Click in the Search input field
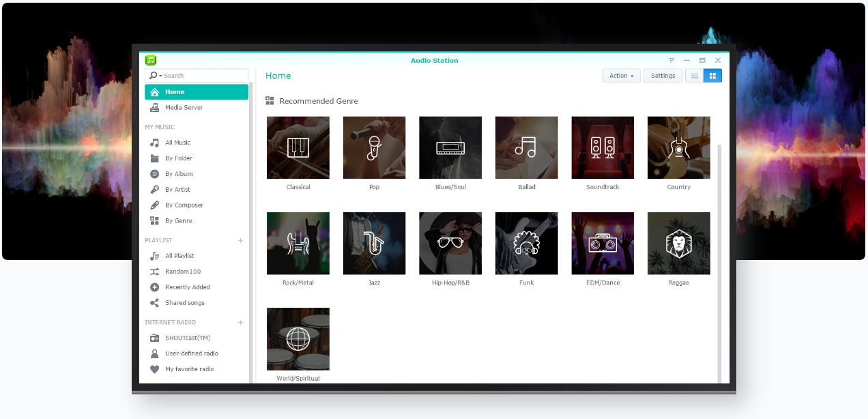 (x=197, y=76)
